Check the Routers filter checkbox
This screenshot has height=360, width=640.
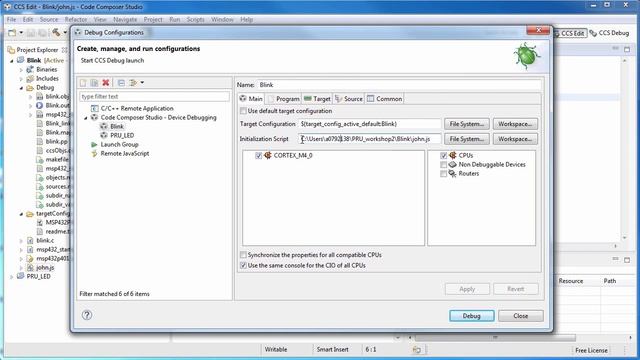pyautogui.click(x=443, y=173)
